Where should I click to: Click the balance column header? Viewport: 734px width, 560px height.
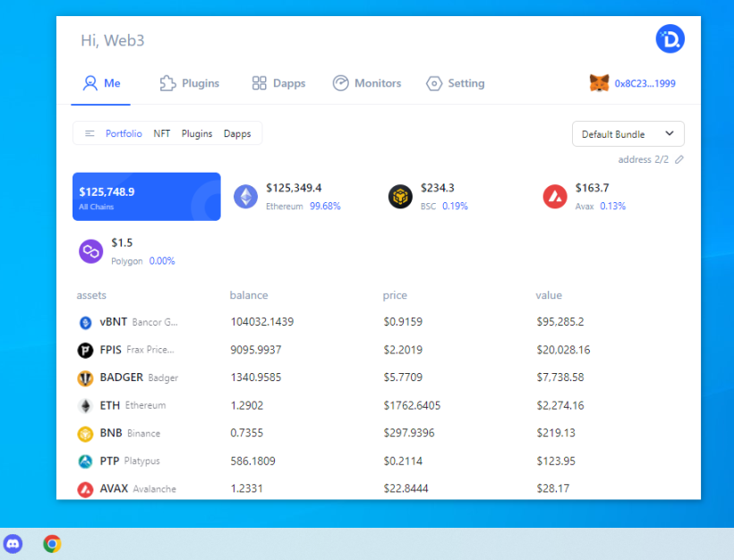pos(249,295)
